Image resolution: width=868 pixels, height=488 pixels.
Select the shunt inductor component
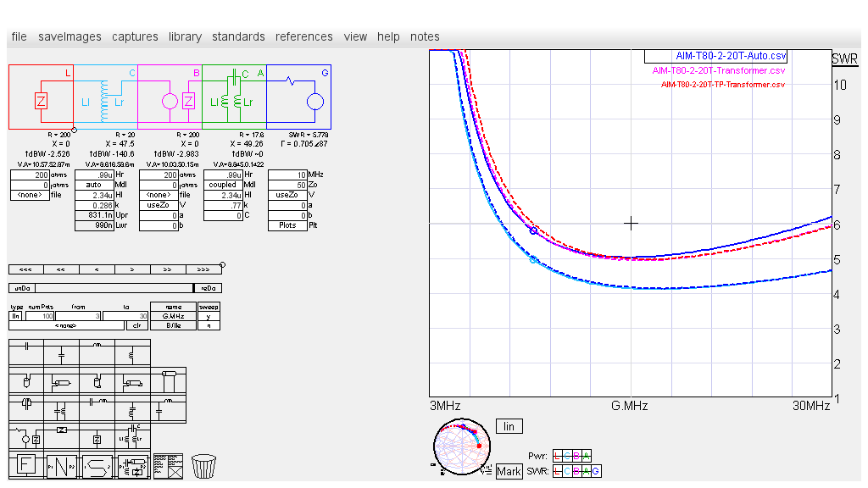(x=132, y=352)
